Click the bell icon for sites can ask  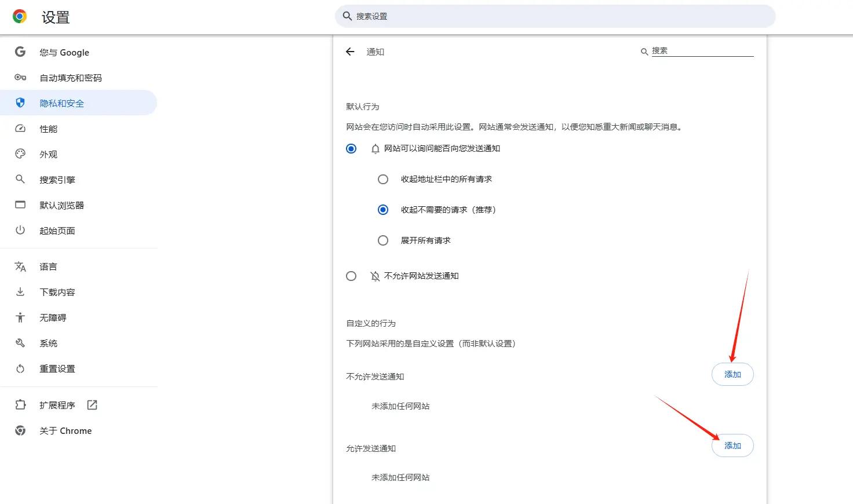(375, 149)
